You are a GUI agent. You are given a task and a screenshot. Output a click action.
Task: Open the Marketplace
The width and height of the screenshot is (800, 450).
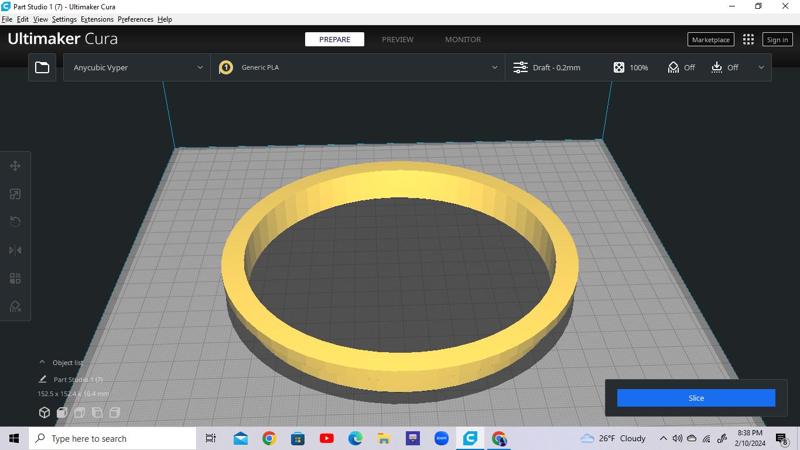pos(710,39)
